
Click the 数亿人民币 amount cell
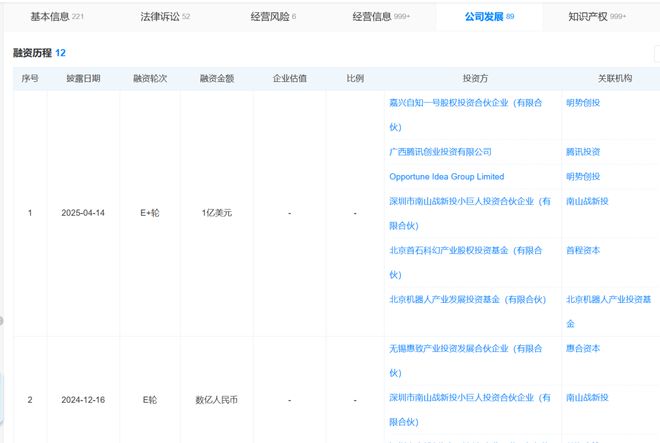[217, 400]
